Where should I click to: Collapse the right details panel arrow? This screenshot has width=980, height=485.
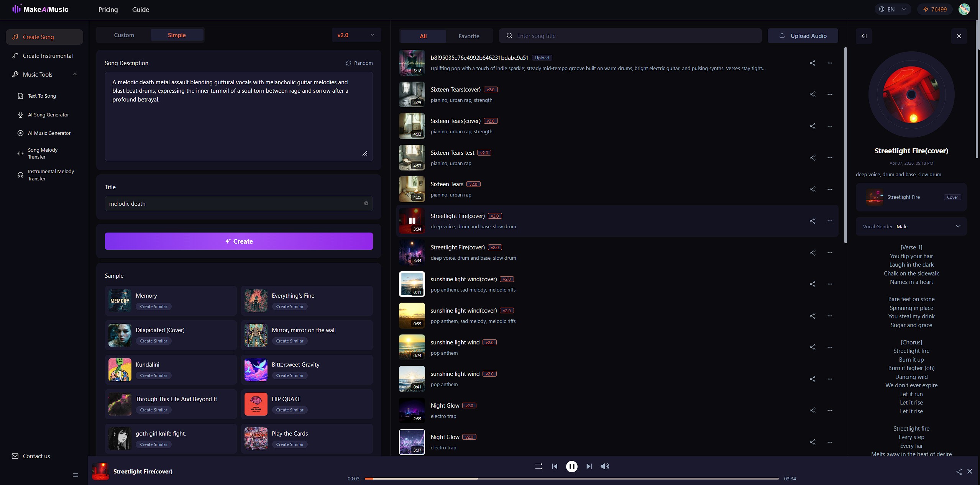pyautogui.click(x=864, y=36)
